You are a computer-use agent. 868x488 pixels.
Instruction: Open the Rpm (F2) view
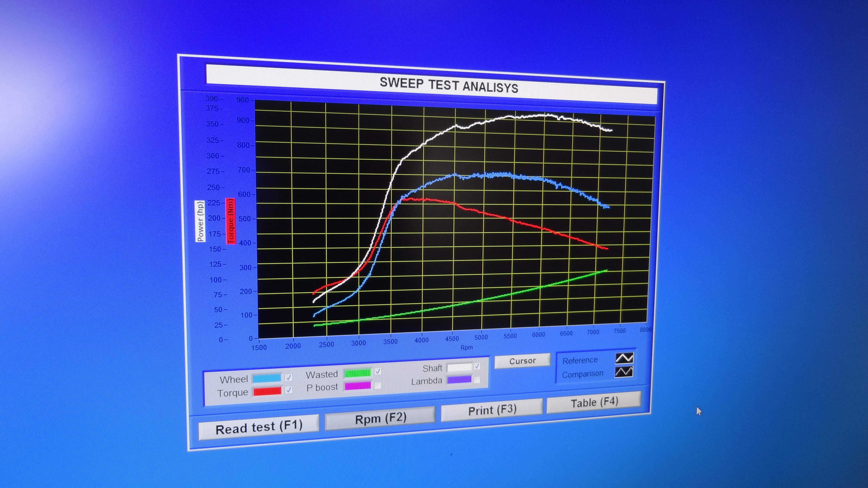(381, 418)
